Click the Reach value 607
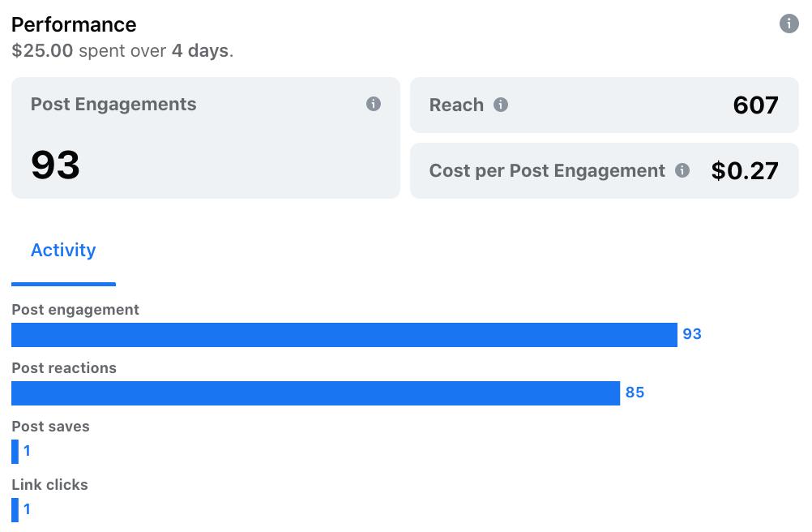This screenshot has height=532, width=812. click(x=755, y=105)
